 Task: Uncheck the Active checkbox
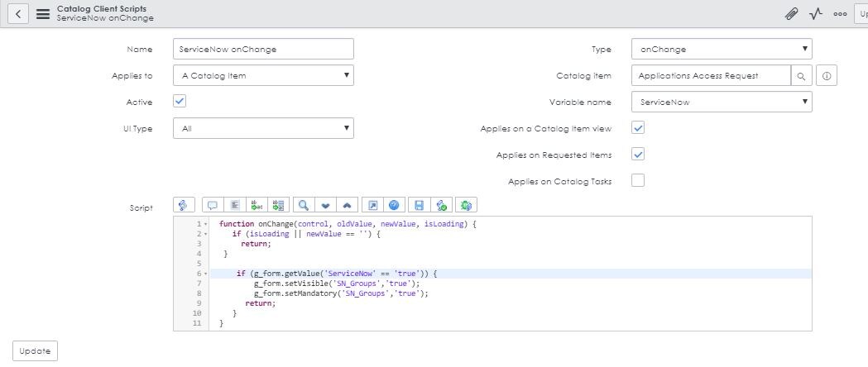(x=180, y=101)
